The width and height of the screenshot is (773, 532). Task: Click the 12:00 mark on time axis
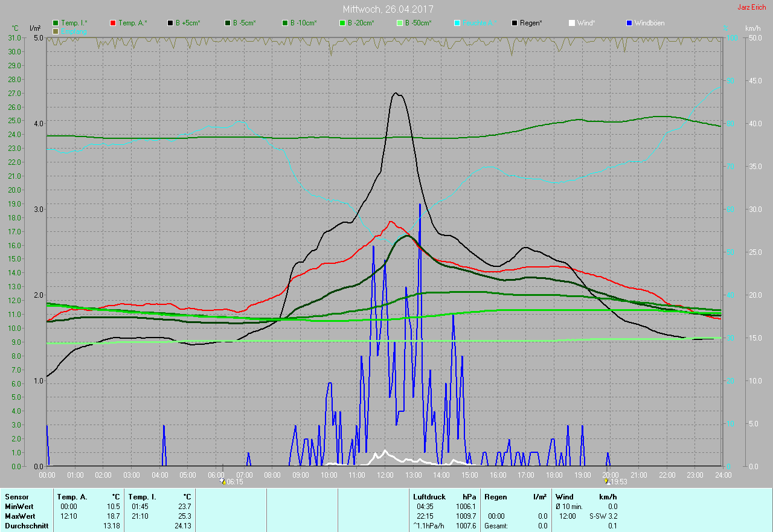point(385,475)
